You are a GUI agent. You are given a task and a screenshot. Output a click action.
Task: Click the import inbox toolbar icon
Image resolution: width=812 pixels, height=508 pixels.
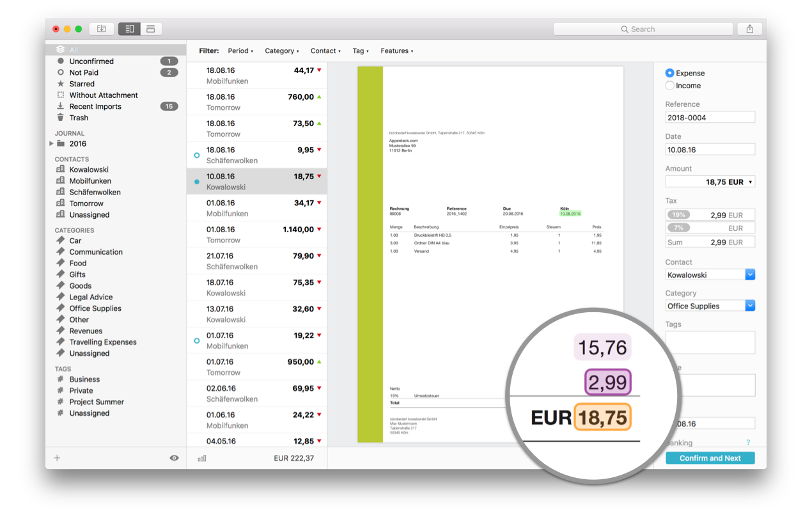(101, 29)
